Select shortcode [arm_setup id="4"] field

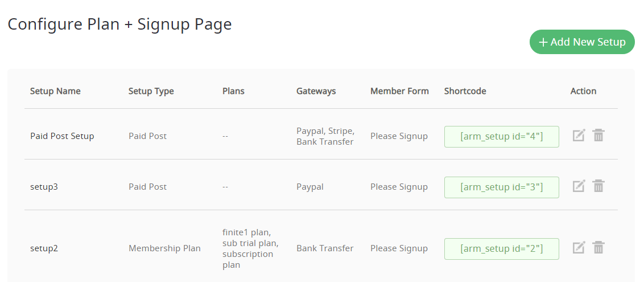(x=501, y=137)
